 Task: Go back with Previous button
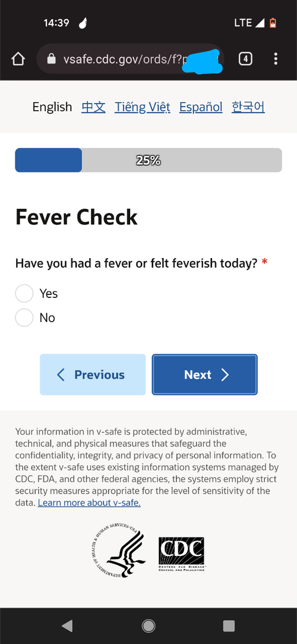tap(93, 375)
